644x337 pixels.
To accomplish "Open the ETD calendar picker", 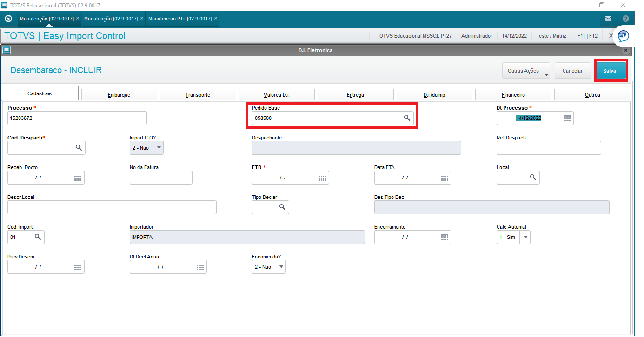I will (x=322, y=178).
